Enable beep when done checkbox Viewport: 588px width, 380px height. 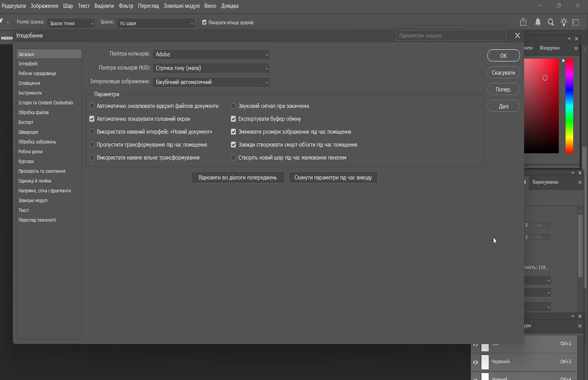coord(234,106)
